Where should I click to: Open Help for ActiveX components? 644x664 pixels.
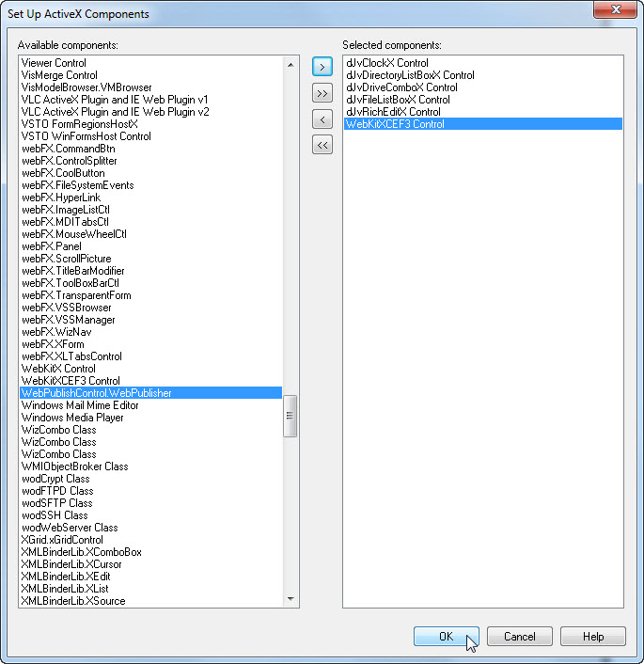click(x=593, y=637)
